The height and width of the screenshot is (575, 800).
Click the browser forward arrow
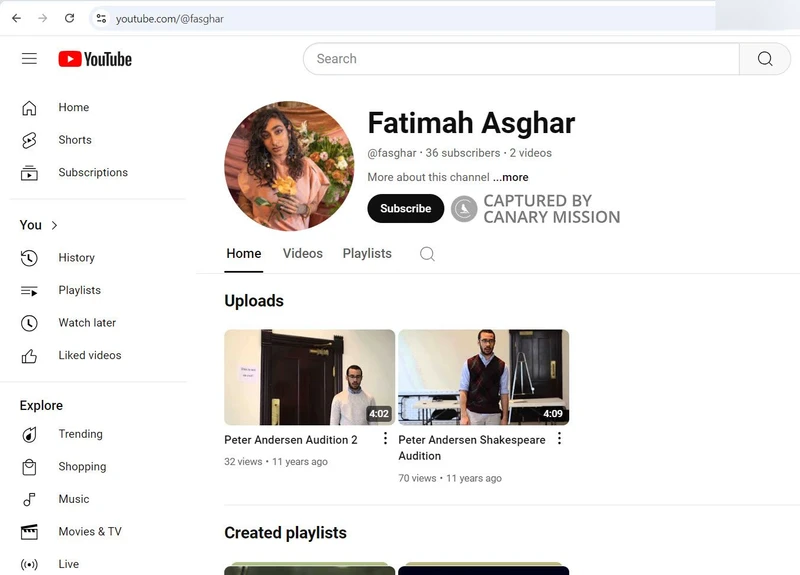[43, 18]
